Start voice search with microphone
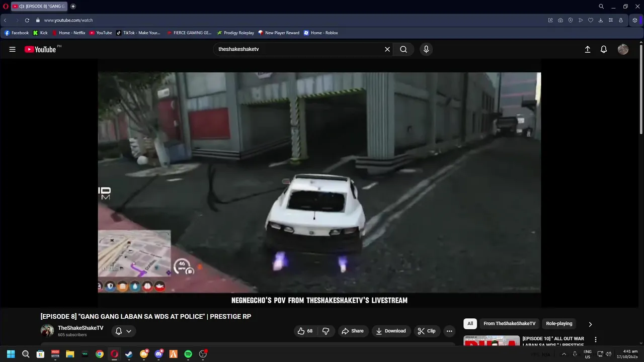 [x=426, y=49]
